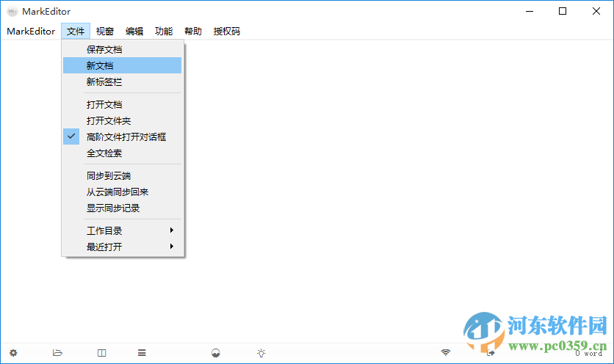The image size is (614, 364).
Task: Choose 新文档 menu entry
Action: pos(122,65)
